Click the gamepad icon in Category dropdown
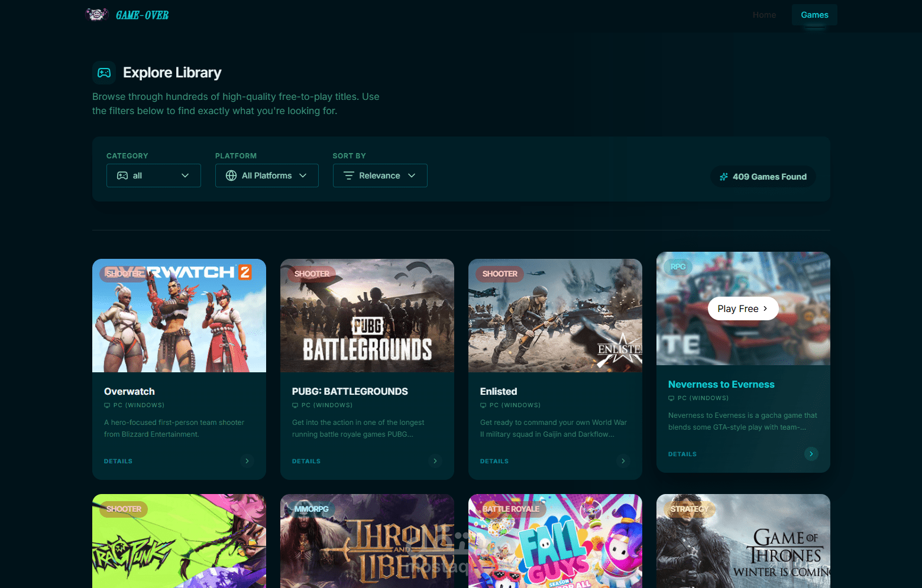 pyautogui.click(x=122, y=176)
